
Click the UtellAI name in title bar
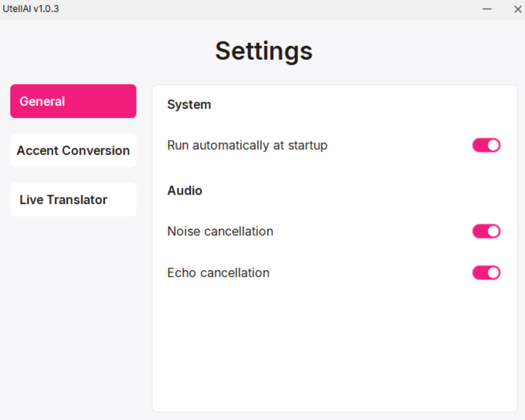tap(17, 9)
